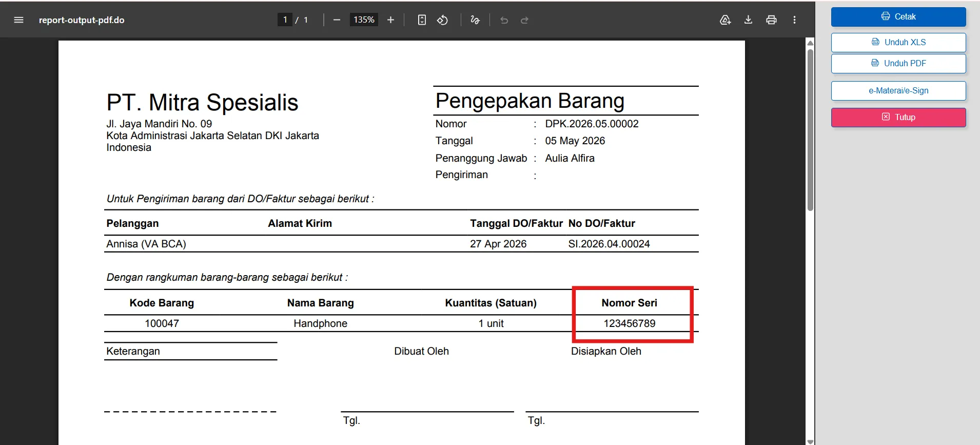Click the Disiapkan Oleh label

pos(606,351)
